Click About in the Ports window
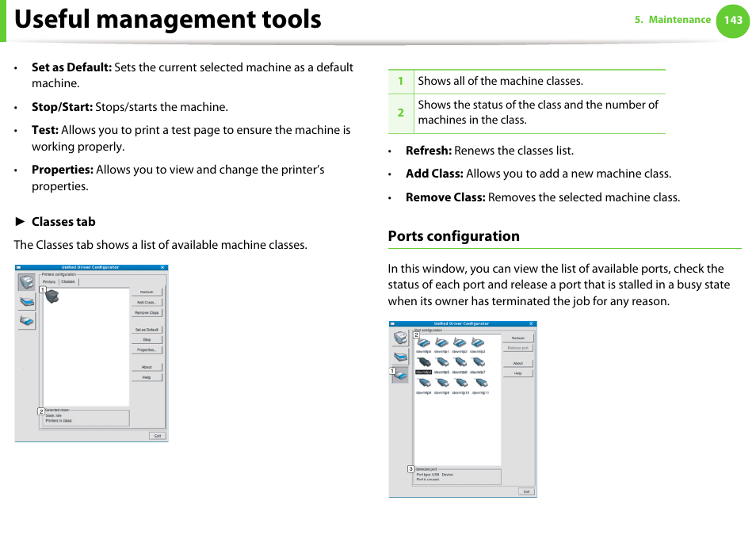The image size is (756, 535). coord(518,363)
